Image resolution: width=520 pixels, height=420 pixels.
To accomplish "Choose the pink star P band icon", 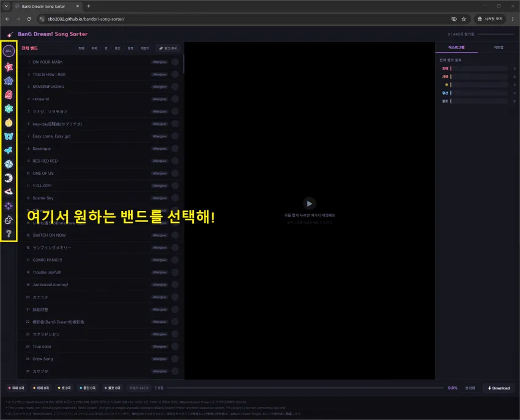I will [x=9, y=67].
